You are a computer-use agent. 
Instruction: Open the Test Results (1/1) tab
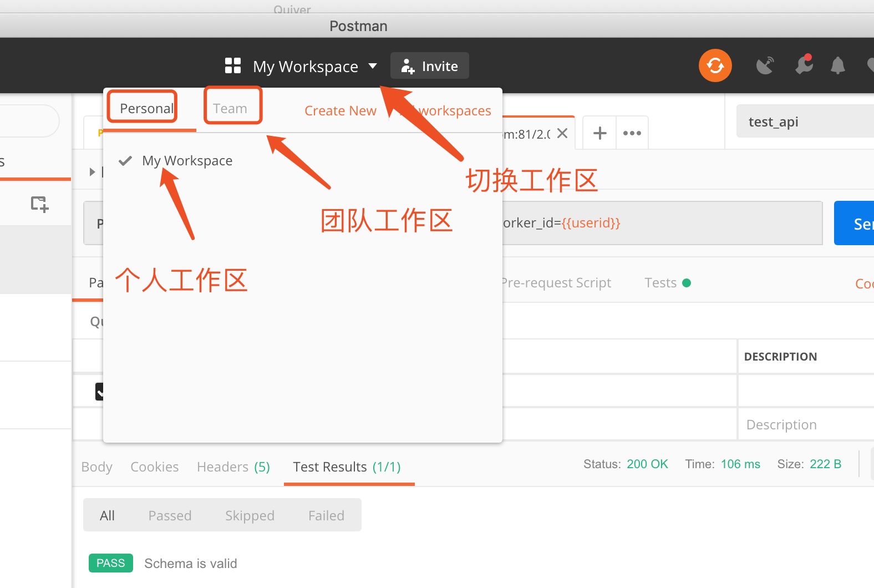point(347,467)
